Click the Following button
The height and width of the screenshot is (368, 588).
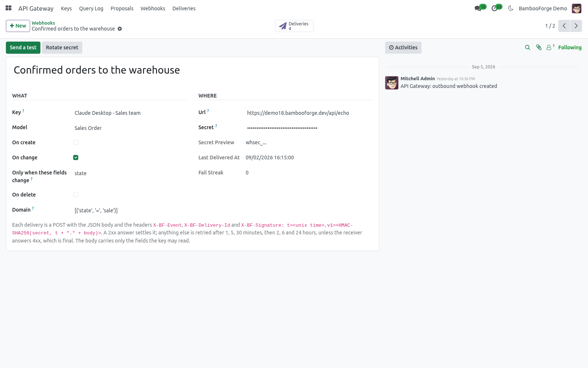[570, 47]
